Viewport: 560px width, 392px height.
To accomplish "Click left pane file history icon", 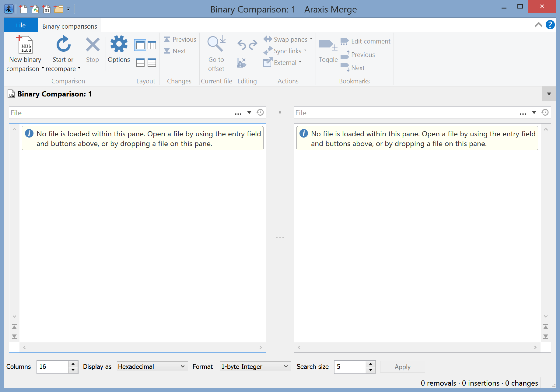I will coord(260,112).
